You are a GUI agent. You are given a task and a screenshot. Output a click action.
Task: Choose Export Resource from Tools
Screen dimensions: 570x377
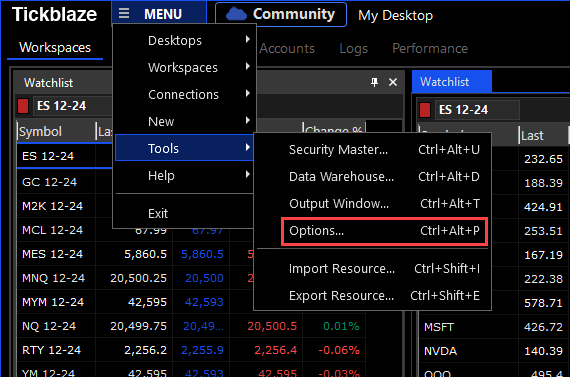[x=373, y=296]
